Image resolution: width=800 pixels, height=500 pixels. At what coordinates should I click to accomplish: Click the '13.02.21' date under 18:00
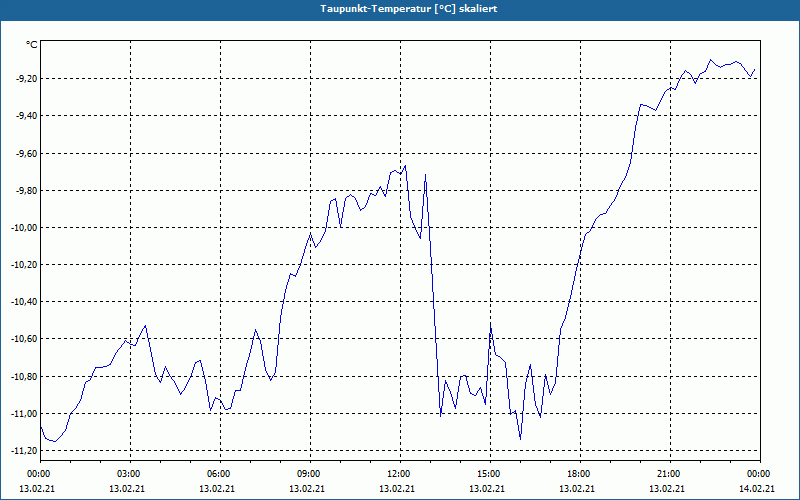577,488
